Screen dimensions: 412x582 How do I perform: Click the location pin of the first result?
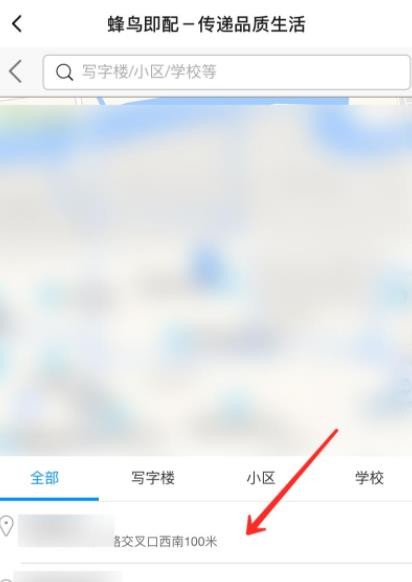coord(6,526)
